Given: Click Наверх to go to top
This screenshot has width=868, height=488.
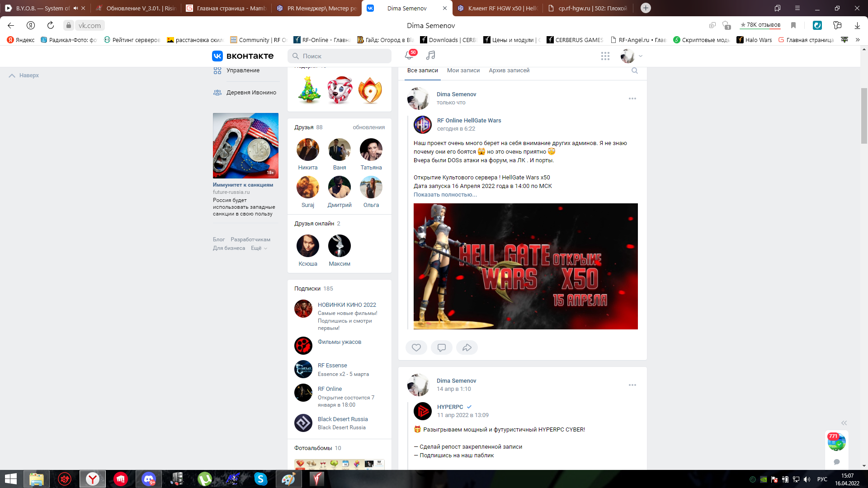Looking at the screenshot, I should click(24, 75).
